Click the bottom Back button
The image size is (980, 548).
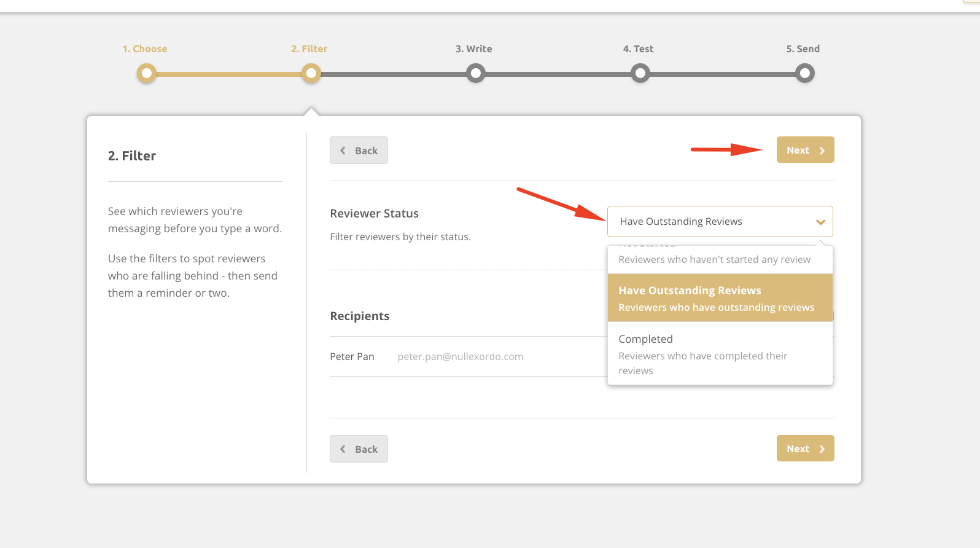[359, 449]
